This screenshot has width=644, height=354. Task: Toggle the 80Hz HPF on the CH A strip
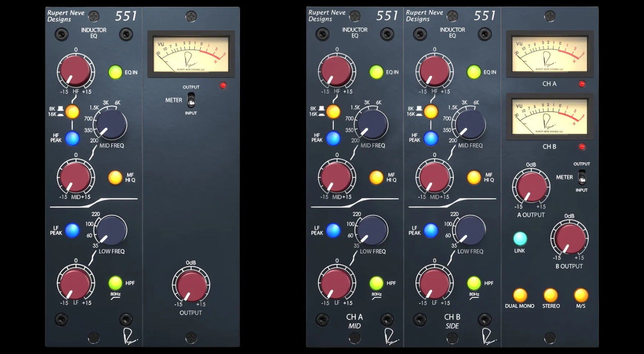[x=376, y=283]
